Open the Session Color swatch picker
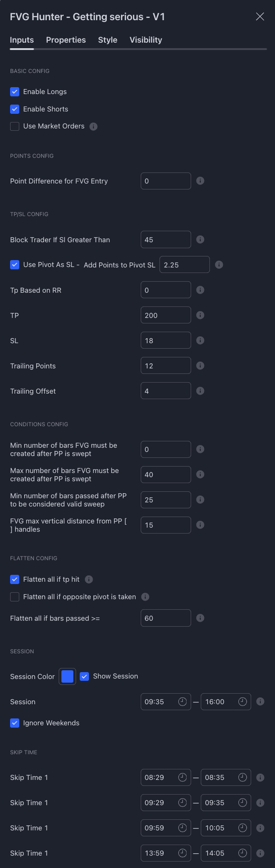275x868 pixels. 67,676
